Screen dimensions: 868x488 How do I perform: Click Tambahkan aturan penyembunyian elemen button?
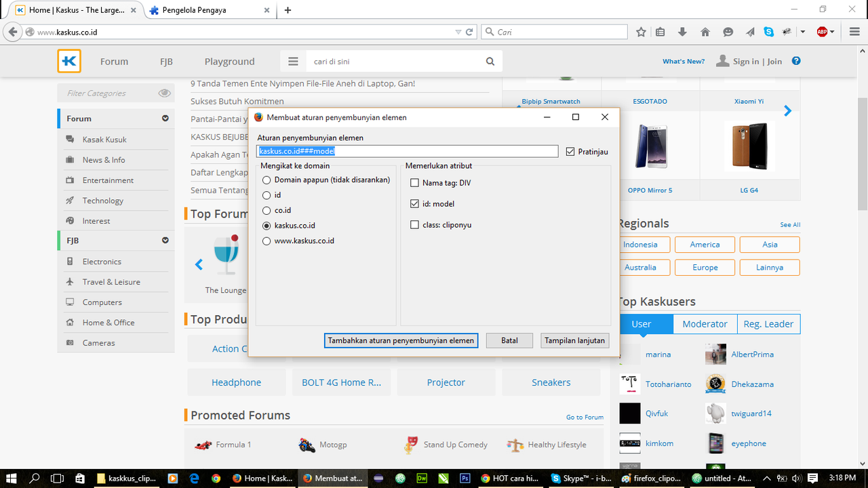(x=401, y=340)
